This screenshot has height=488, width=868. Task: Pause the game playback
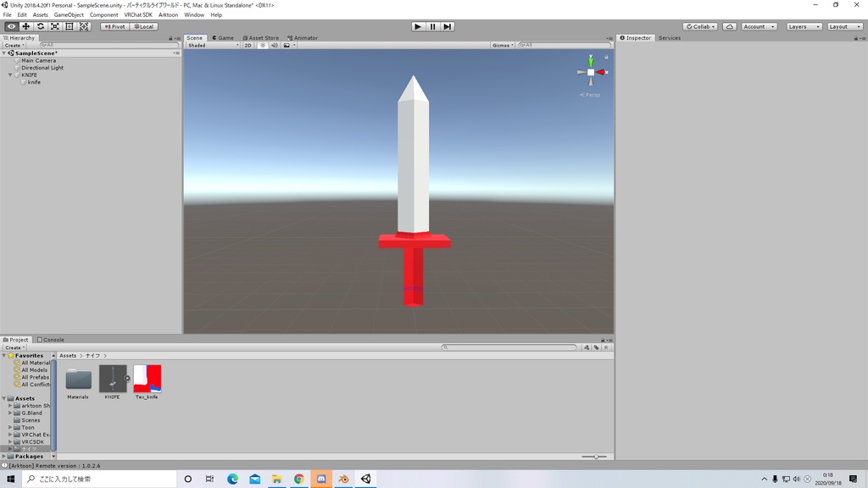pos(432,26)
